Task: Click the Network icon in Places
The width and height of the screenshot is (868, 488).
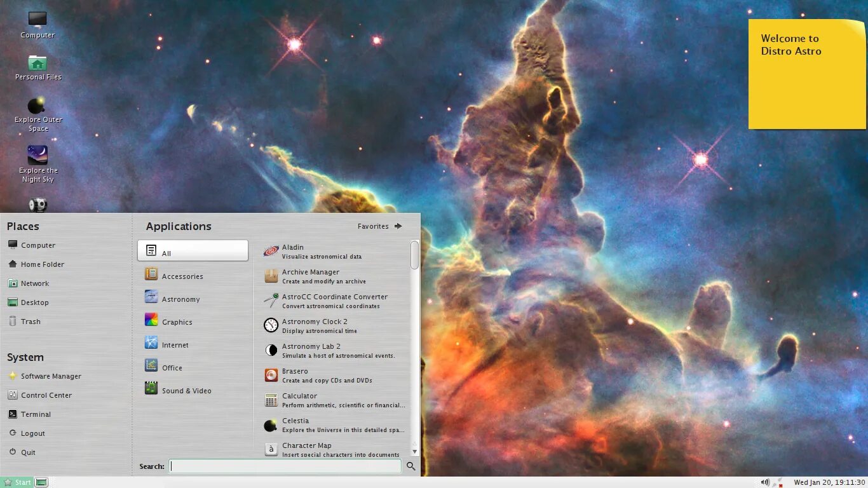Action: point(12,283)
